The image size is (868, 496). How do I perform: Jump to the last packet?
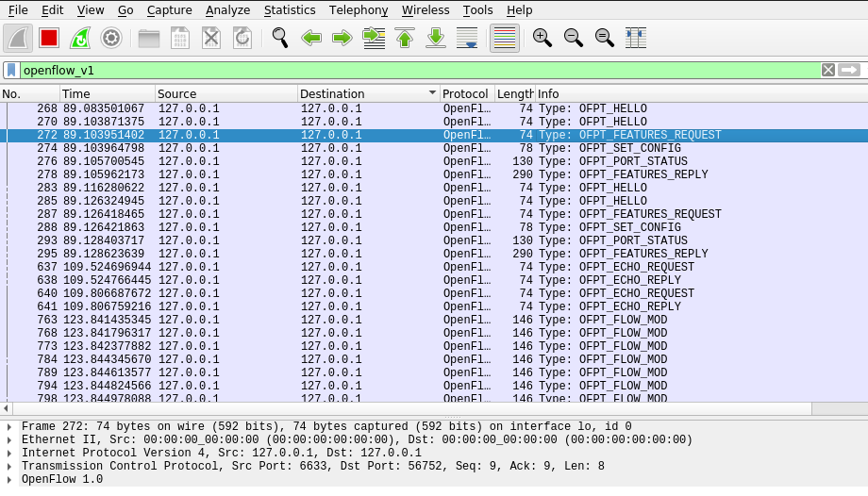pyautogui.click(x=436, y=38)
